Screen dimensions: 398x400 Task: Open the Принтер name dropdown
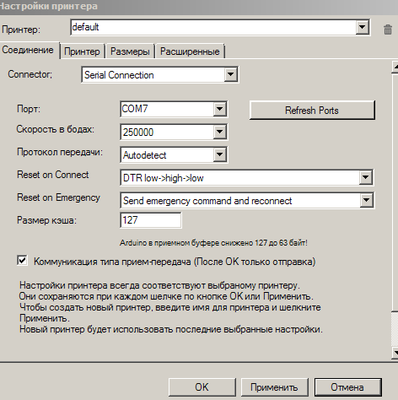tap(362, 27)
